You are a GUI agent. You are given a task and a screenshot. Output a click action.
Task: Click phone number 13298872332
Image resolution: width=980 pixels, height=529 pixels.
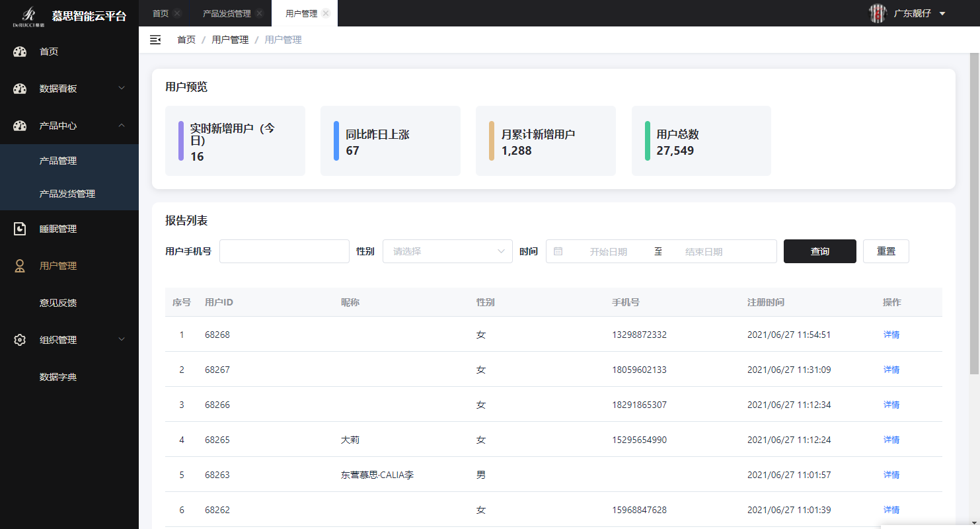pyautogui.click(x=639, y=335)
